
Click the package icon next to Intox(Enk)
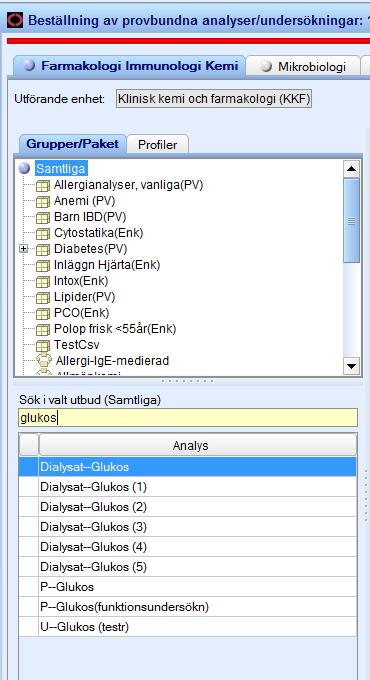[x=43, y=281]
